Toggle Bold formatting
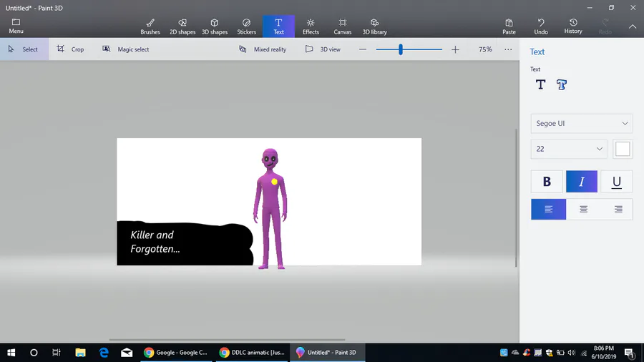 click(x=547, y=182)
